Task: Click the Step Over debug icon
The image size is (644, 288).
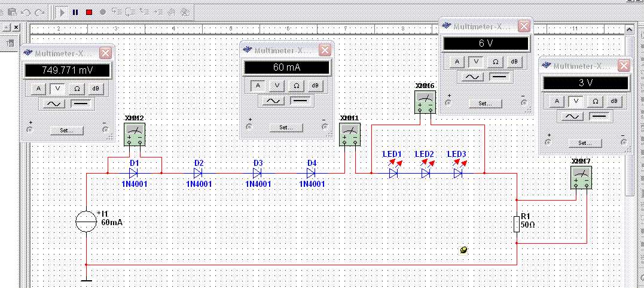Action: coord(130,13)
